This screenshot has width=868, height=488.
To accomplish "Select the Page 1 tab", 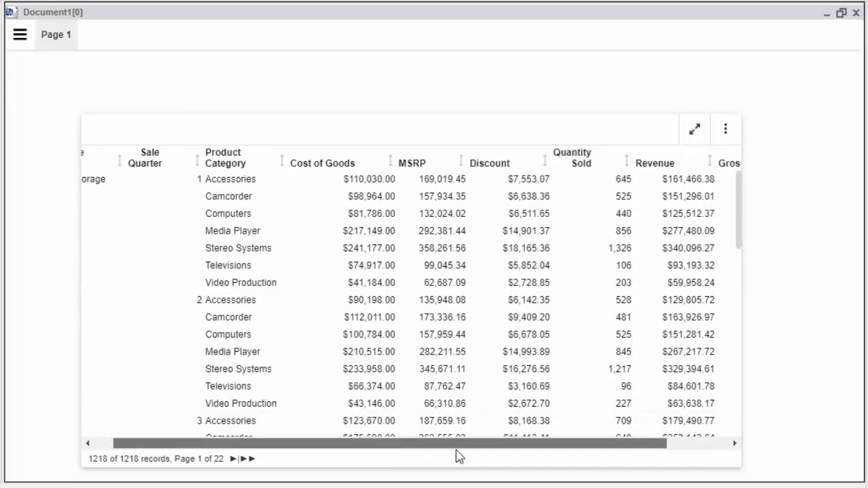I will [x=56, y=35].
